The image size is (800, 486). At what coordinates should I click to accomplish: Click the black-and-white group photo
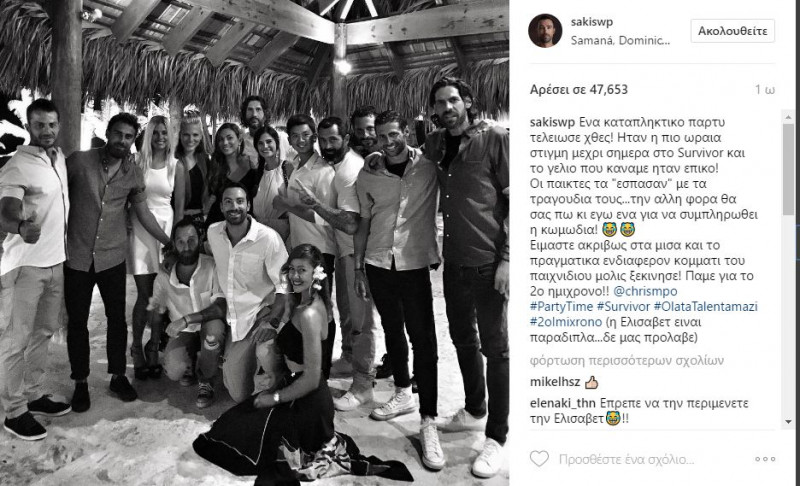[x=255, y=243]
